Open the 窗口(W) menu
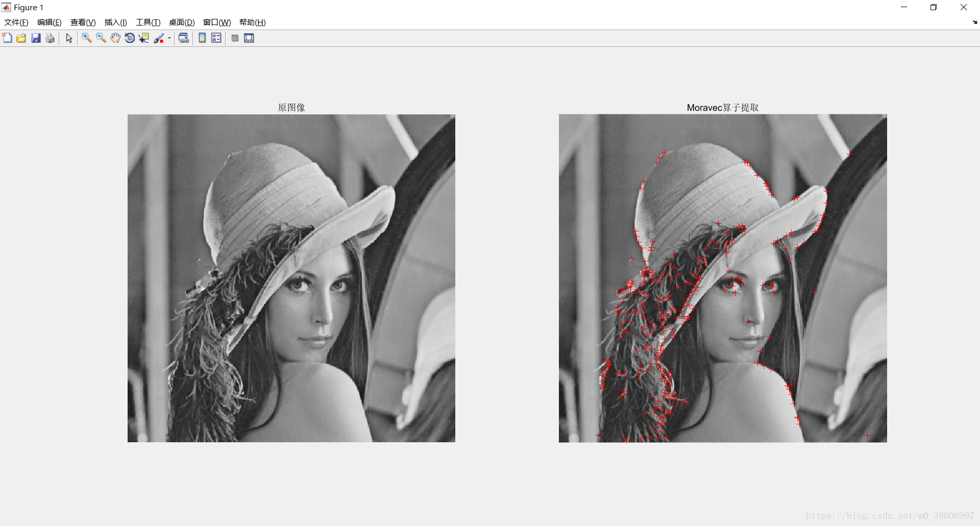This screenshot has width=980, height=526. click(x=217, y=22)
